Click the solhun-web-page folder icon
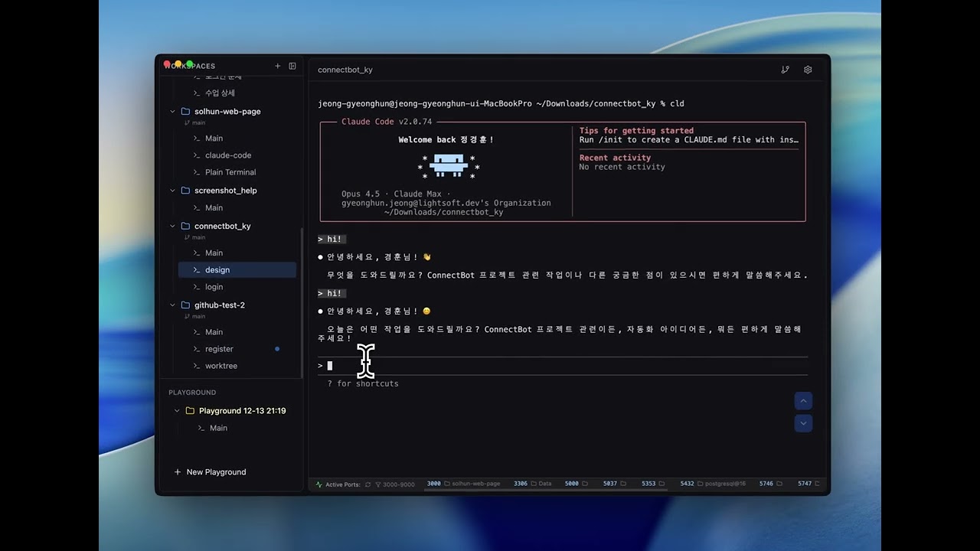This screenshot has width=980, height=551. tap(185, 111)
